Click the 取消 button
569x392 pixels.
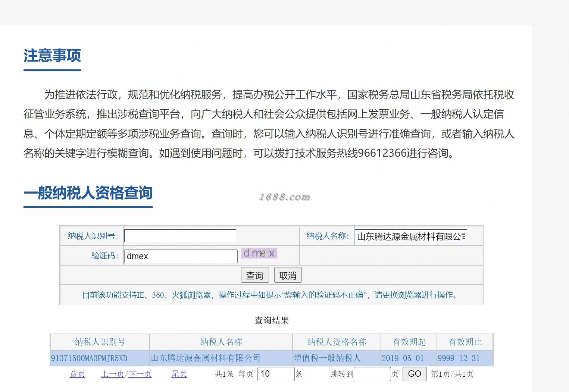pyautogui.click(x=288, y=275)
